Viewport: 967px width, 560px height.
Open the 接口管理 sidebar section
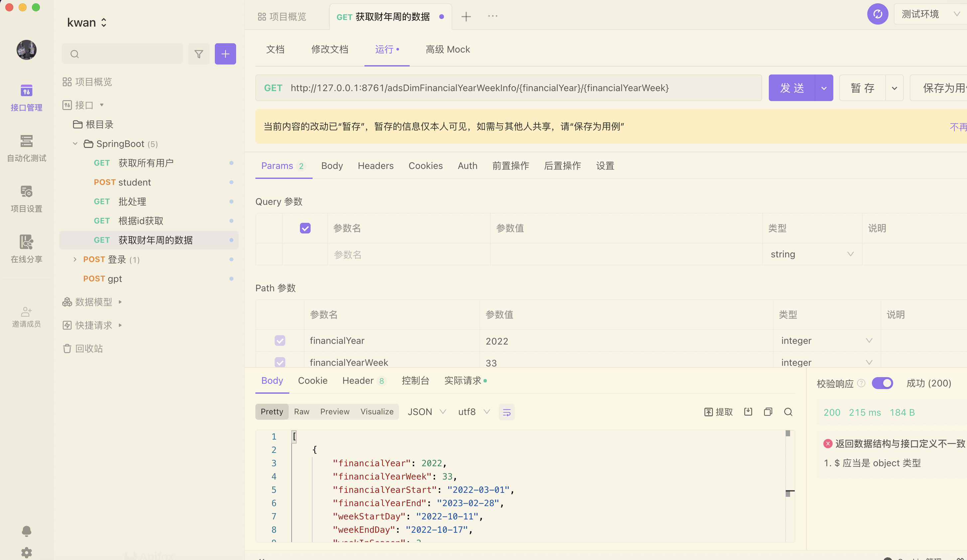(x=26, y=98)
